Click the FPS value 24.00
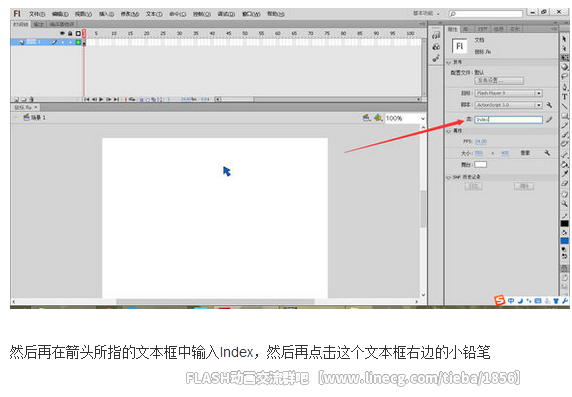Screen dimensions: 572x397 click(481, 142)
